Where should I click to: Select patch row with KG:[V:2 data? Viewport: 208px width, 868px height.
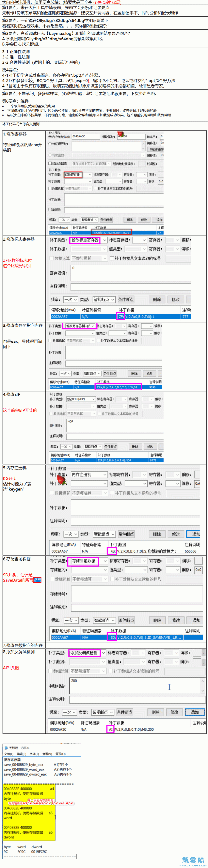[125, 551]
